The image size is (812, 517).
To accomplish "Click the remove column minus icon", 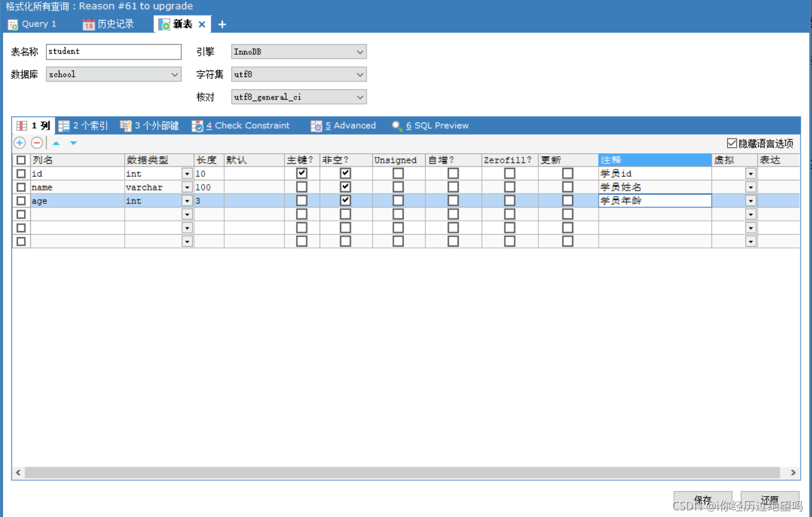I will (37, 143).
